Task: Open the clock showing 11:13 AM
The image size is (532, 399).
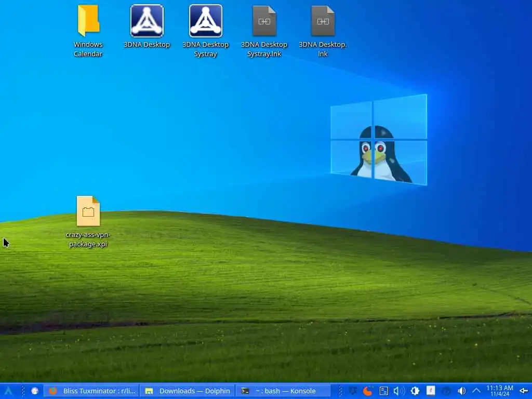Action: (x=500, y=391)
